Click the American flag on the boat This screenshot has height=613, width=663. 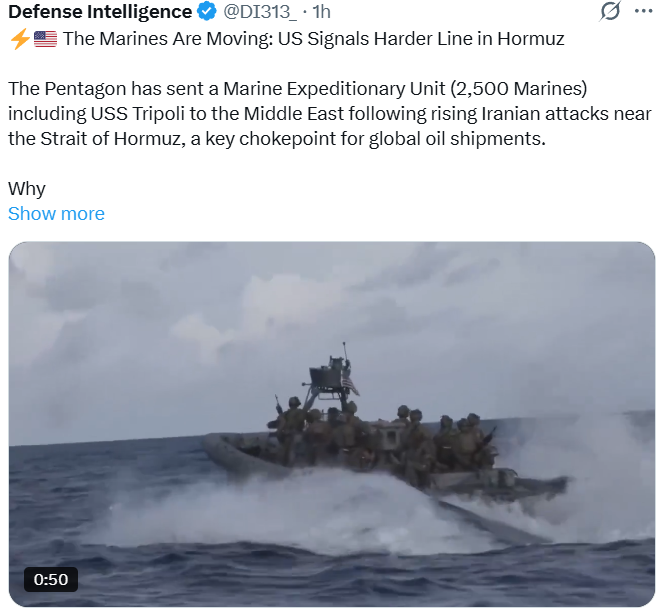(x=349, y=384)
